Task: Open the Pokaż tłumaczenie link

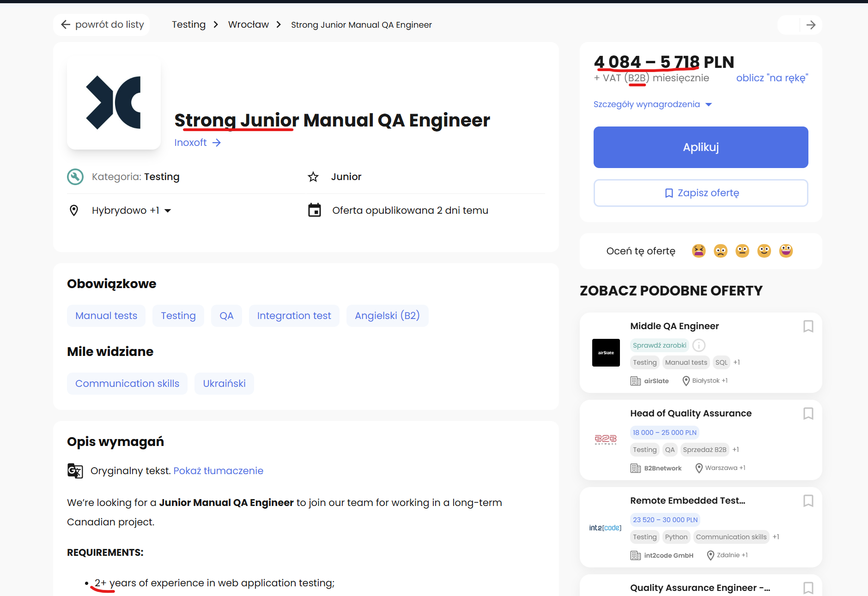Action: 218,470
